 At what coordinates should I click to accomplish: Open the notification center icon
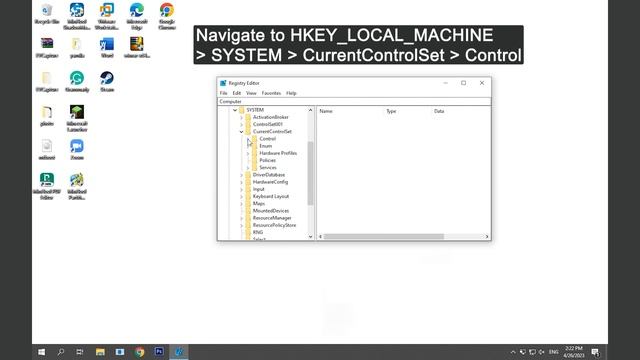click(x=595, y=352)
